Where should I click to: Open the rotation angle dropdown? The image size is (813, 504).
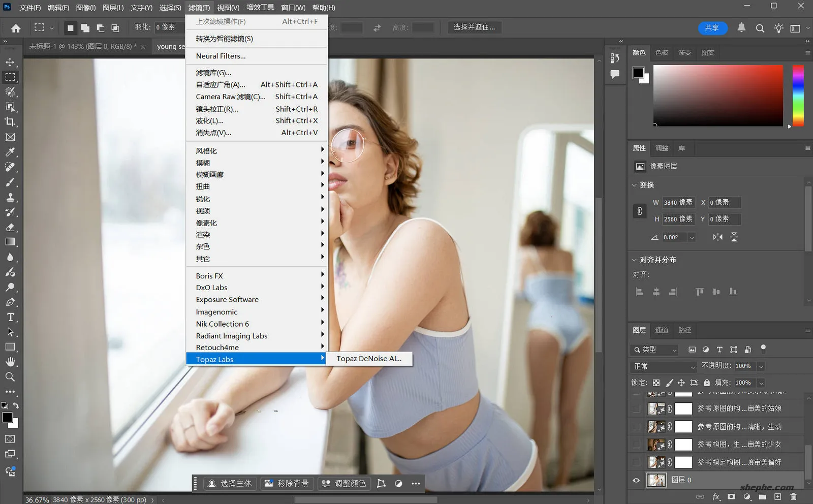pyautogui.click(x=692, y=237)
